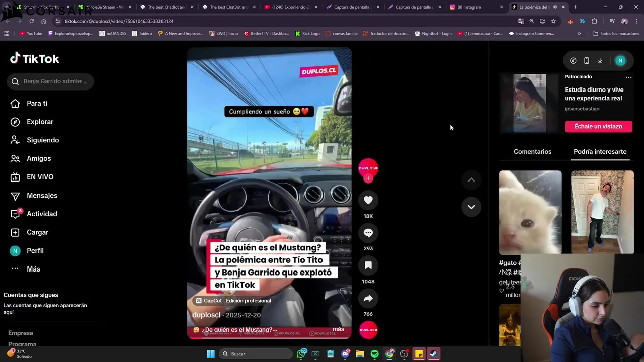Open the YouTube bookmark
Screen dimensions: 644x362
[31, 34]
